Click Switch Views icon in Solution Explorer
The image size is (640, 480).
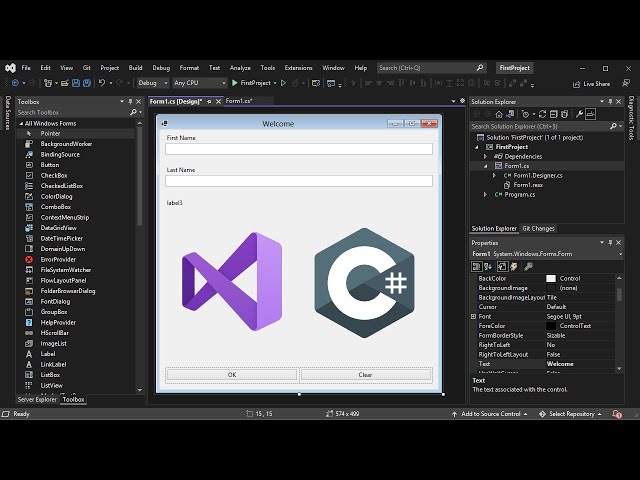click(510, 114)
